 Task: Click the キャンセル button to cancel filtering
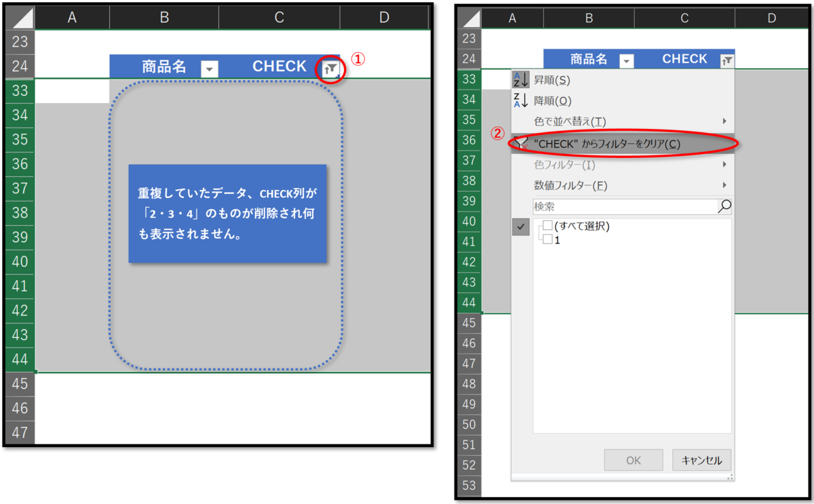tap(701, 460)
